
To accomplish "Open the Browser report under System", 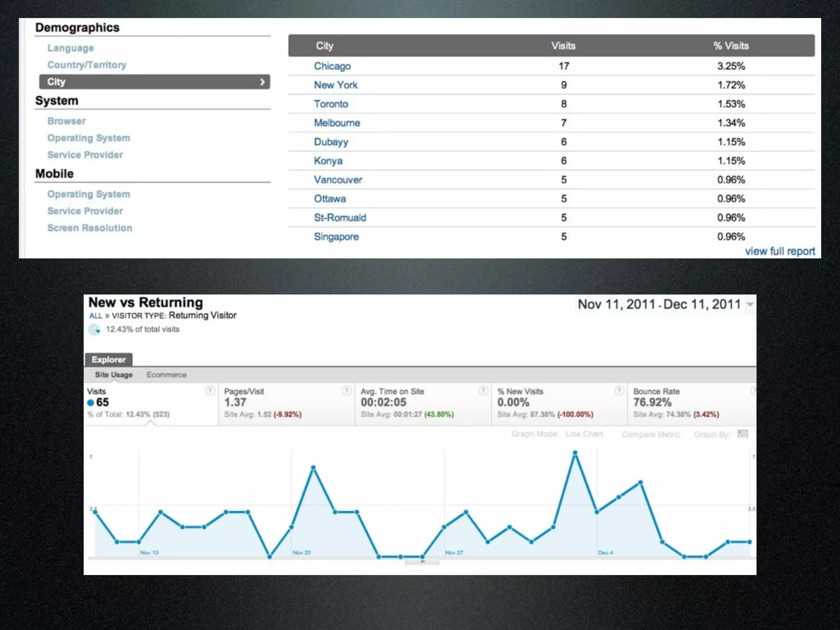I will (66, 121).
